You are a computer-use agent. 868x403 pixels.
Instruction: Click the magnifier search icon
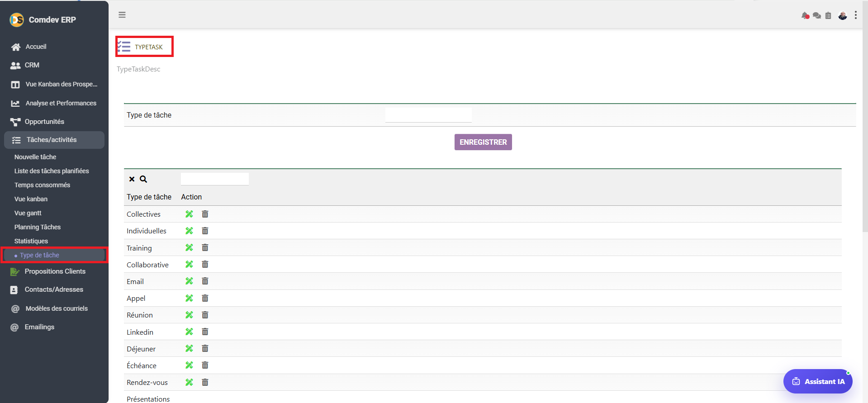click(x=143, y=179)
